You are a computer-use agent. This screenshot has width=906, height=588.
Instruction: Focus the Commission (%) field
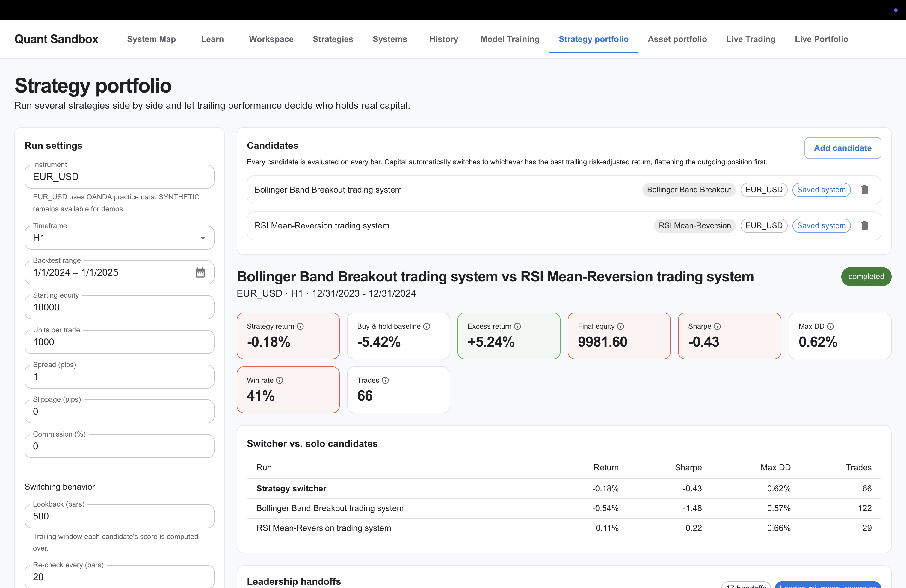pyautogui.click(x=120, y=446)
